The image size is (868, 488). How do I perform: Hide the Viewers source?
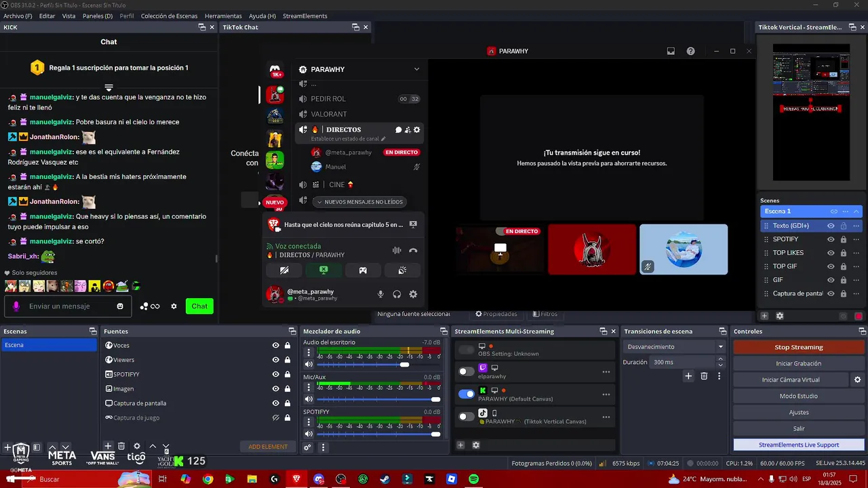tap(275, 360)
